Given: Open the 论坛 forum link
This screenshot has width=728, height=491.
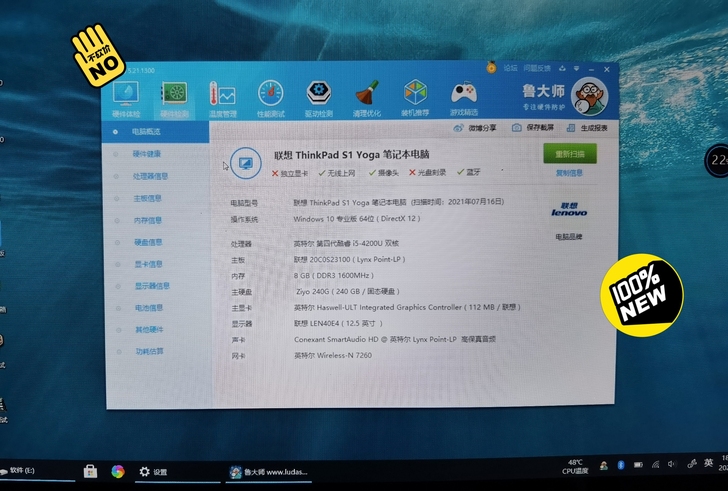Looking at the screenshot, I should (x=510, y=68).
